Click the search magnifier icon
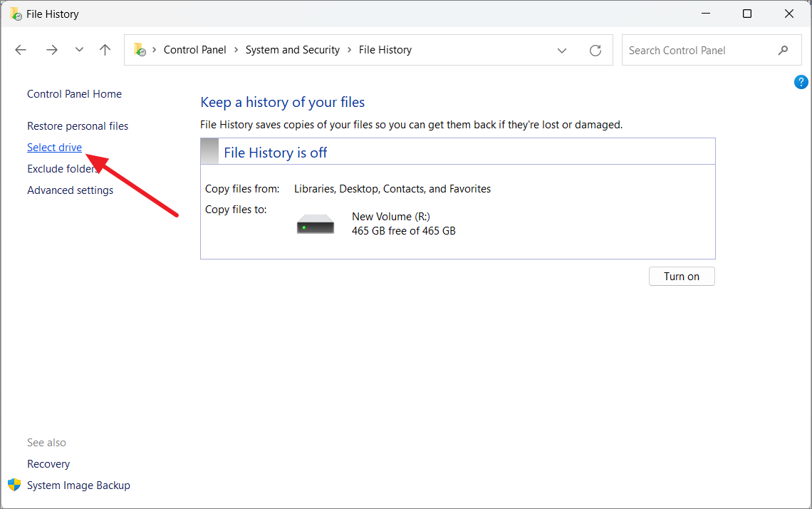Screen dimensions: 812x509 (x=783, y=50)
